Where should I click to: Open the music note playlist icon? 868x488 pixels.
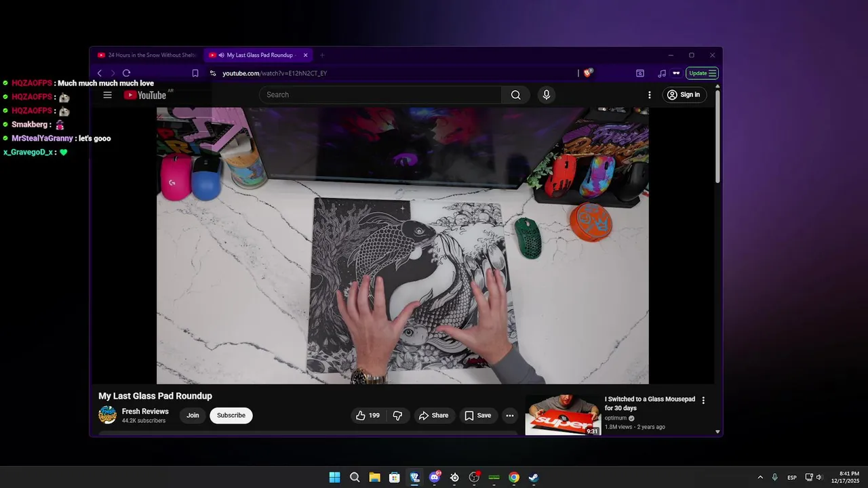(x=661, y=73)
